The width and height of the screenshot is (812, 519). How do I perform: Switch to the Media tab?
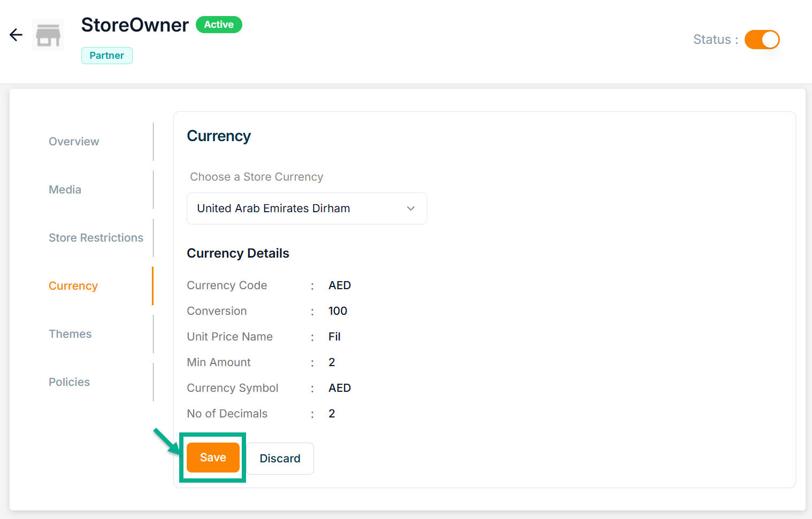click(65, 190)
